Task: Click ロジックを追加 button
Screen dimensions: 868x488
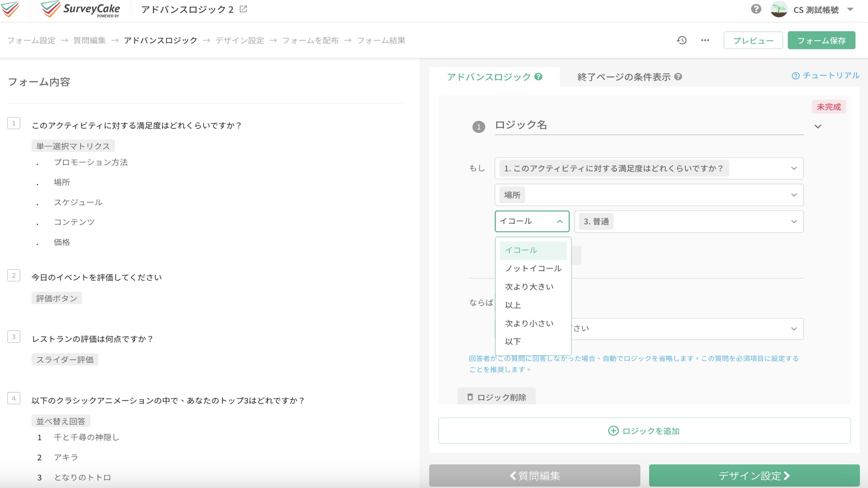Action: point(644,431)
